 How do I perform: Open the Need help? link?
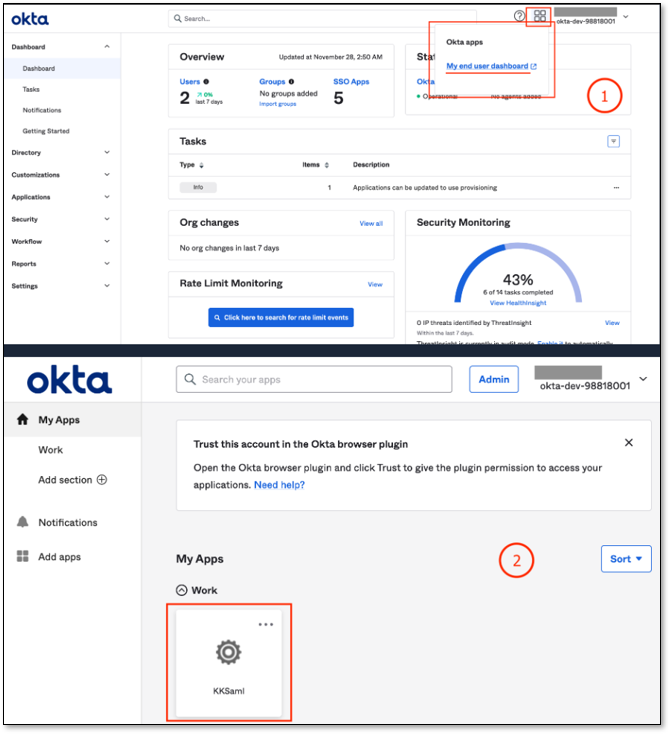click(279, 485)
